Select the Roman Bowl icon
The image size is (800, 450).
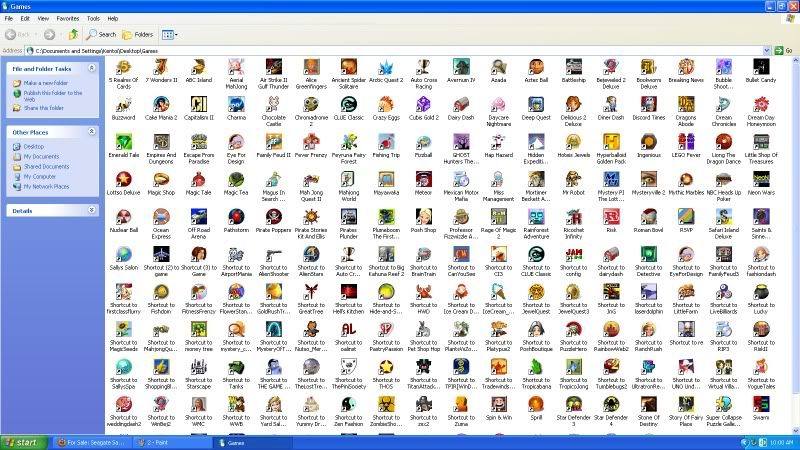pos(648,217)
